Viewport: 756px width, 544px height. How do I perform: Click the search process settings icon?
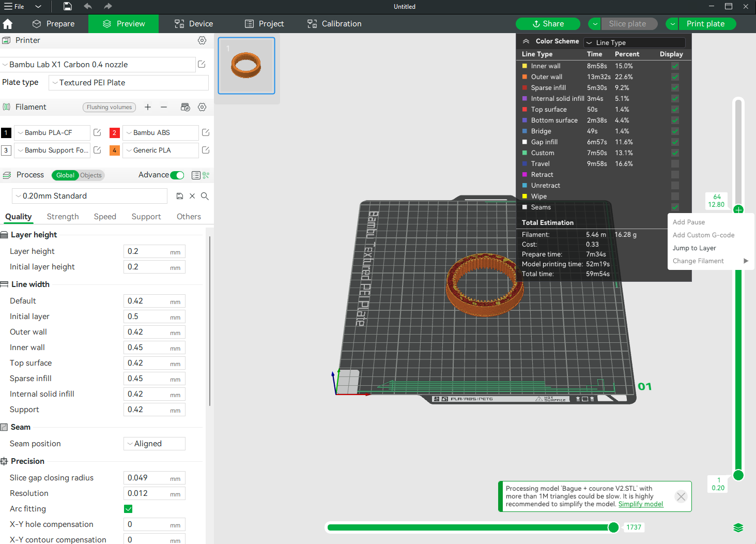point(205,196)
